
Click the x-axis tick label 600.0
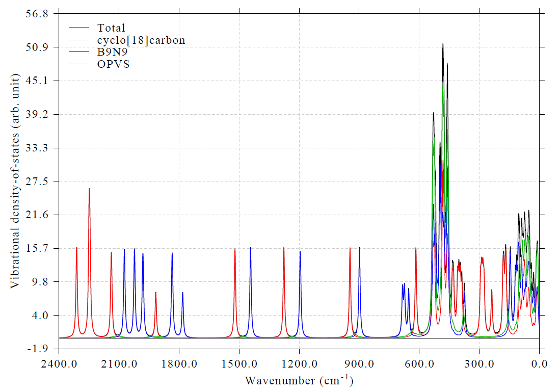click(x=419, y=364)
